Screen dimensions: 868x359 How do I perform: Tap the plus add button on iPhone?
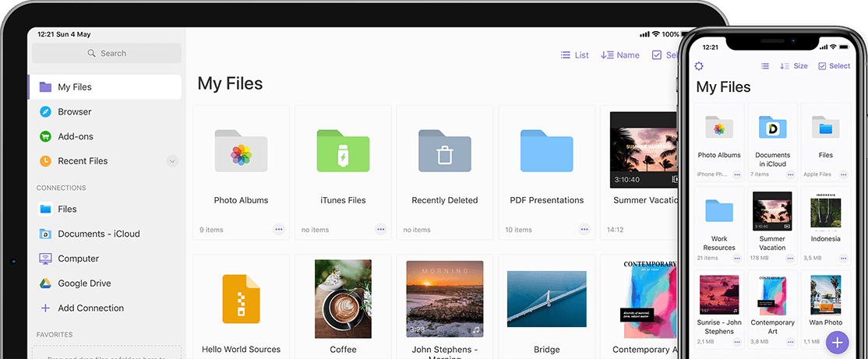point(838,343)
